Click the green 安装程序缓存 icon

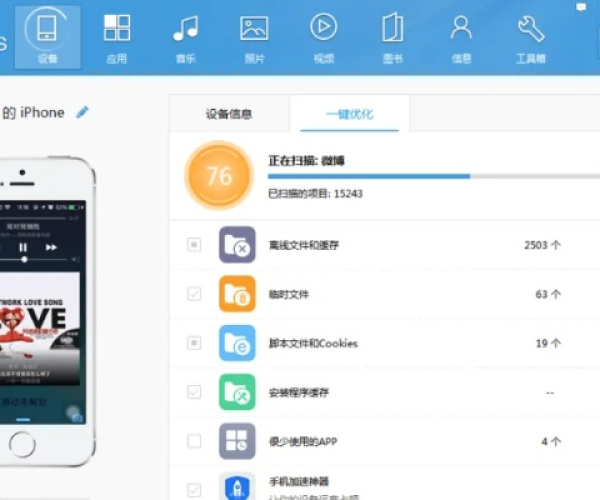click(237, 392)
